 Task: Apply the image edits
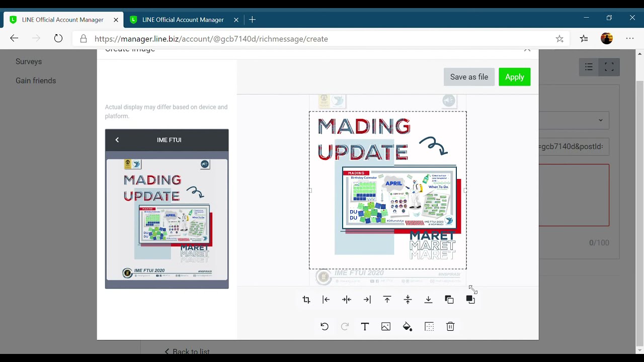point(515,77)
